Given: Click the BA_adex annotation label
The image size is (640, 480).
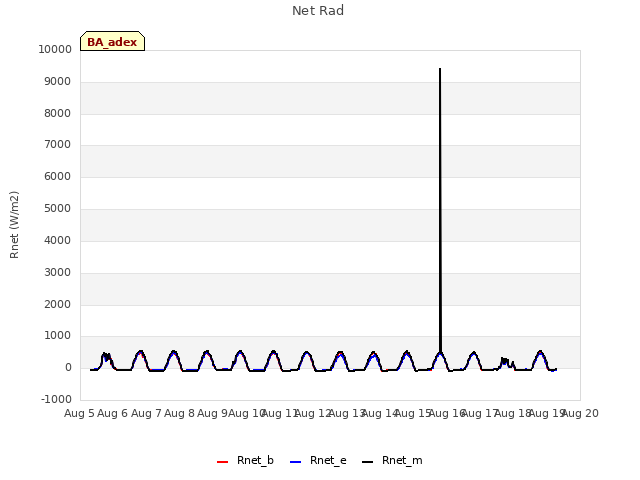Looking at the screenshot, I should pos(112,41).
